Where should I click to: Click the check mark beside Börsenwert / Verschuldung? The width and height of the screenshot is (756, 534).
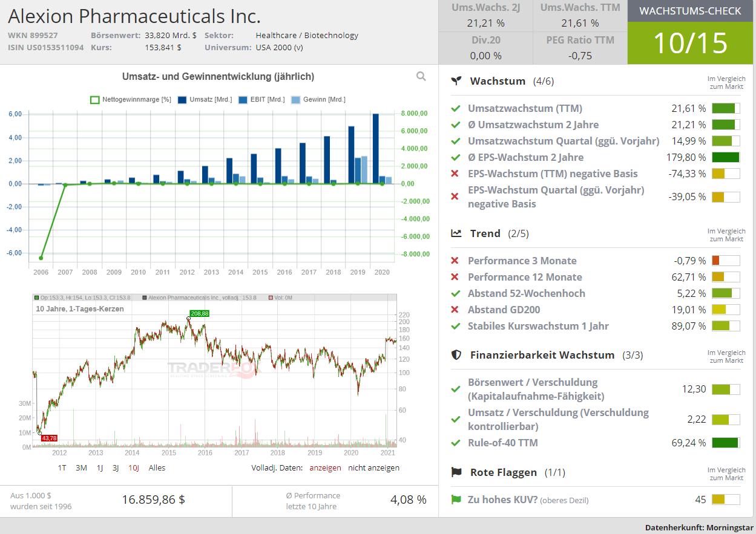coord(456,389)
